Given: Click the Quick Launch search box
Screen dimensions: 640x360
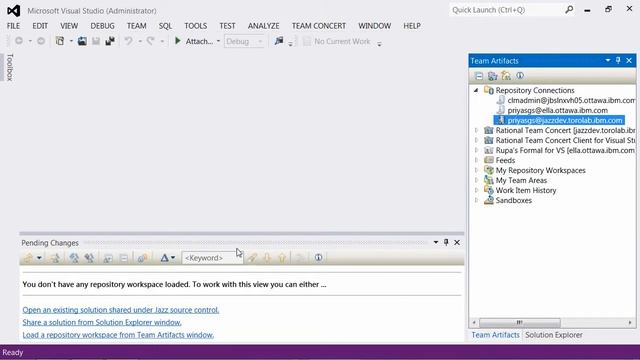Looking at the screenshot, I should click(507, 10).
